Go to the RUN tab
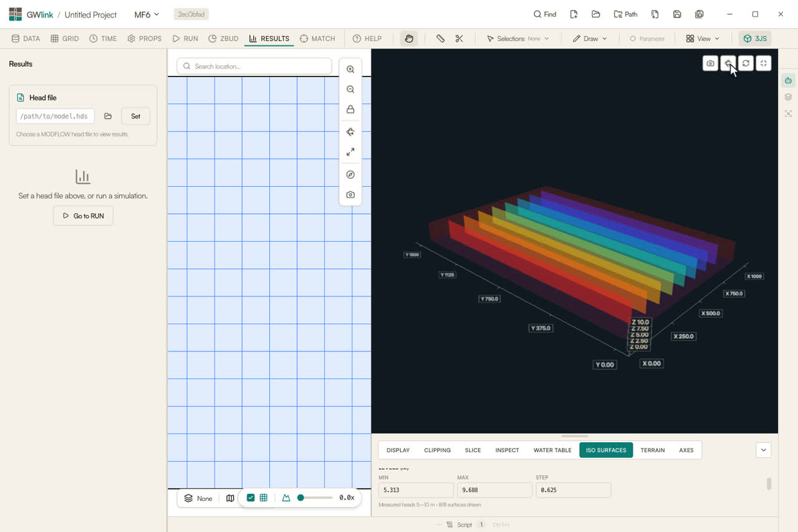This screenshot has width=798, height=532. click(x=185, y=39)
